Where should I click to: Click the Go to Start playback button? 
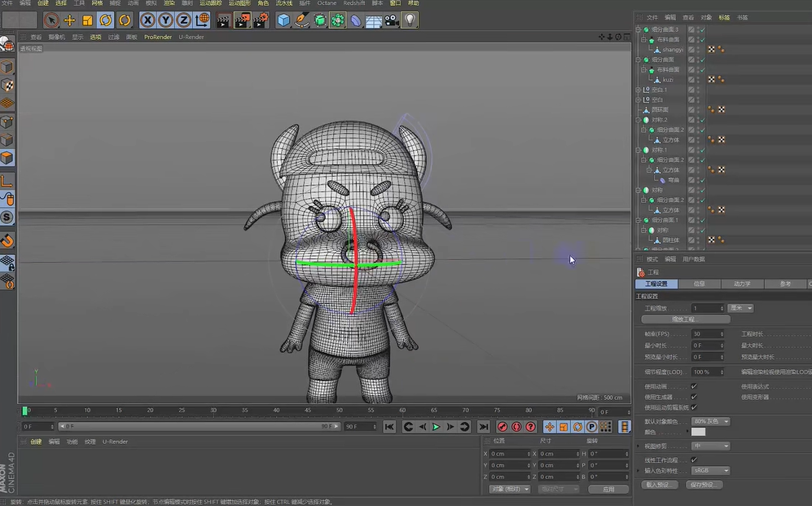389,426
